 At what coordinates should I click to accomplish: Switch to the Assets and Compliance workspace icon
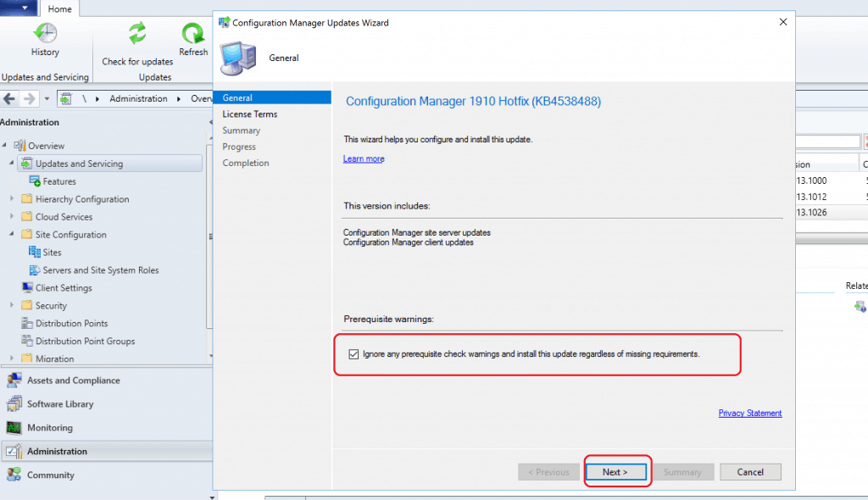(14, 380)
